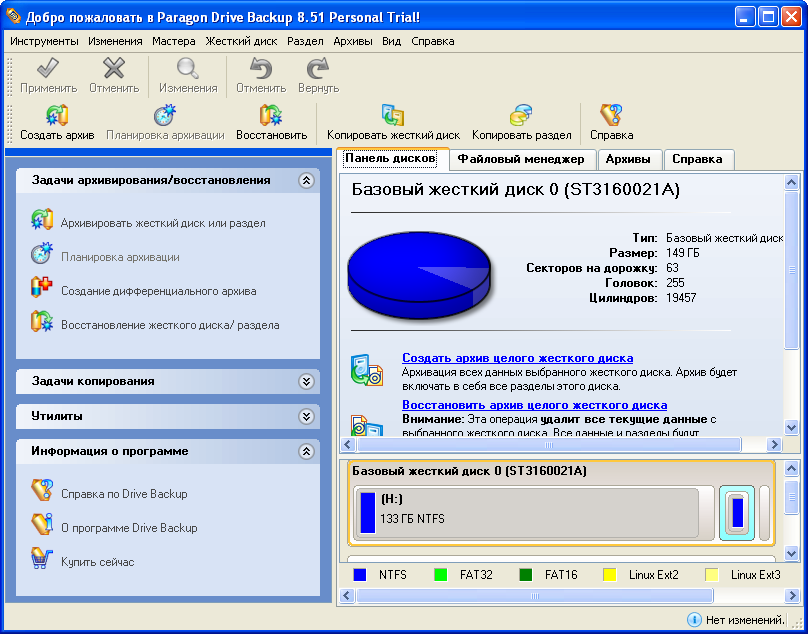Click the icon beside Восстановить архив целого жесткого диска
This screenshot has width=808, height=634.
pos(367,425)
